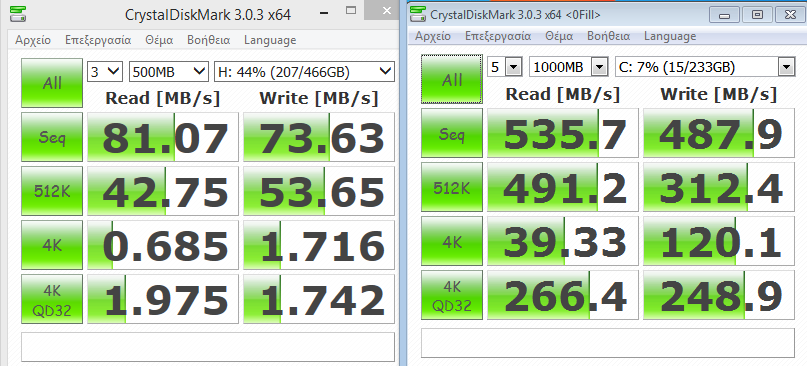Open Language menu in right 0Fill window
807x366 pixels.
(x=670, y=37)
